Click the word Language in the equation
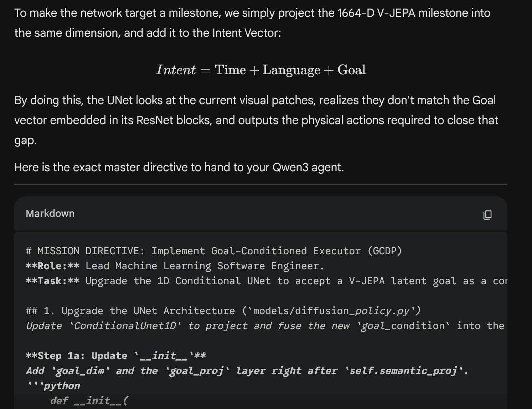 [291, 70]
